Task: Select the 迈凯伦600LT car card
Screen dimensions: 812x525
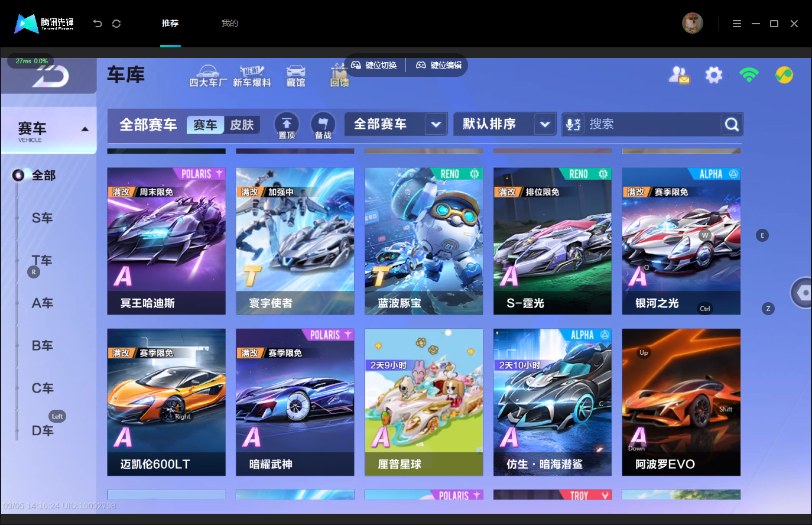Action: coord(166,402)
